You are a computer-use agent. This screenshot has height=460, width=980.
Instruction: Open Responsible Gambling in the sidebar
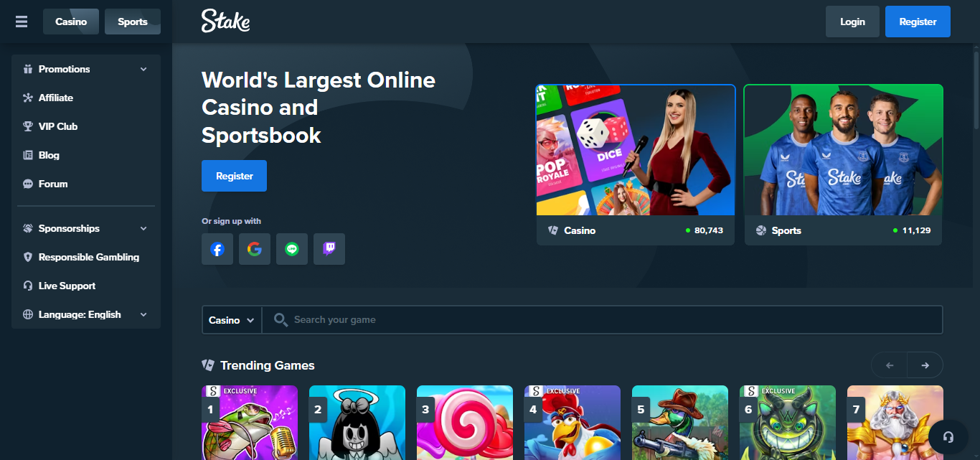click(x=86, y=257)
